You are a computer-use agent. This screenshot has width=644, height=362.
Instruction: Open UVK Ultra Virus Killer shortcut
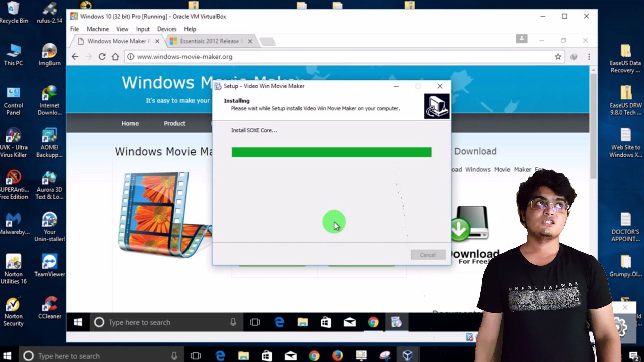pyautogui.click(x=13, y=142)
